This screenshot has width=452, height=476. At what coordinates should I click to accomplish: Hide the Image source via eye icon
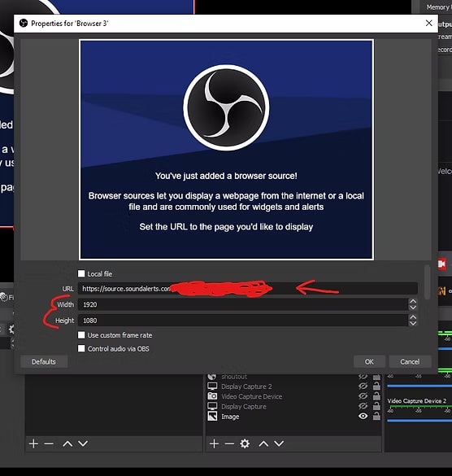[x=363, y=417]
